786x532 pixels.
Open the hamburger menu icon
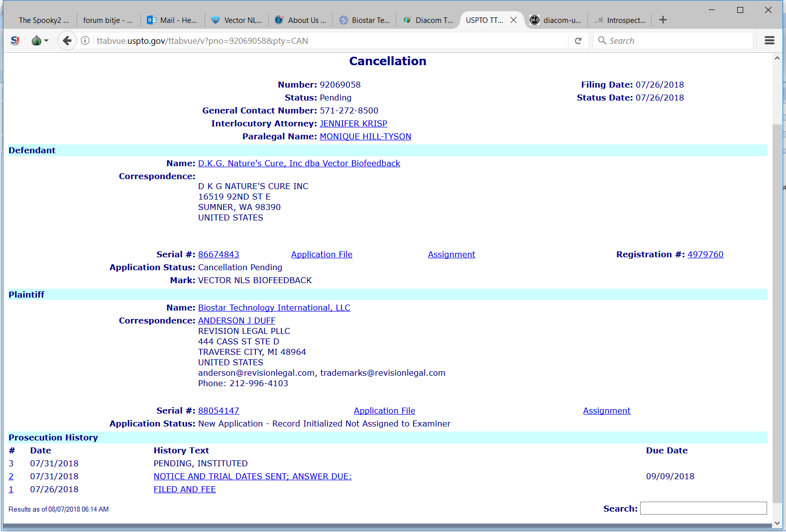[x=769, y=41]
